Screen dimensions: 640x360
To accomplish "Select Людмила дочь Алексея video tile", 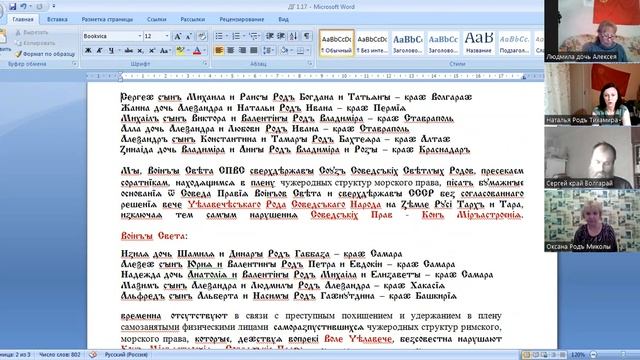I will click(x=592, y=31).
